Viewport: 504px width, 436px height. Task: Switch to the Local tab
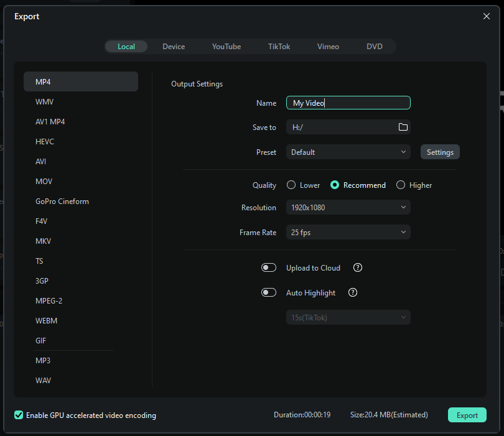[126, 46]
